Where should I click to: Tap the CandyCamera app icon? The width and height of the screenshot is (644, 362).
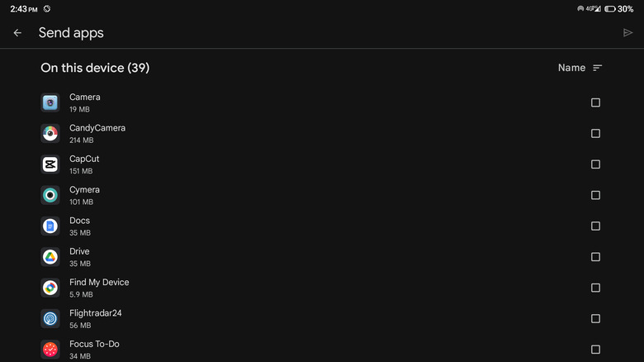click(50, 133)
